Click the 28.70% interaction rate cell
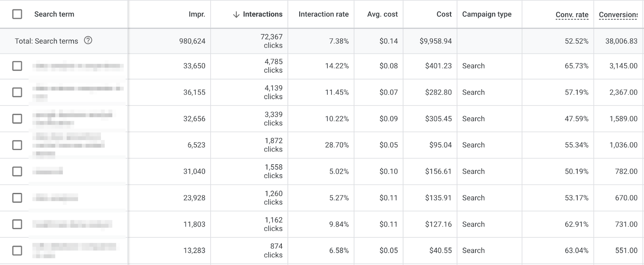Screen dimensions: 644x265 tap(336, 145)
